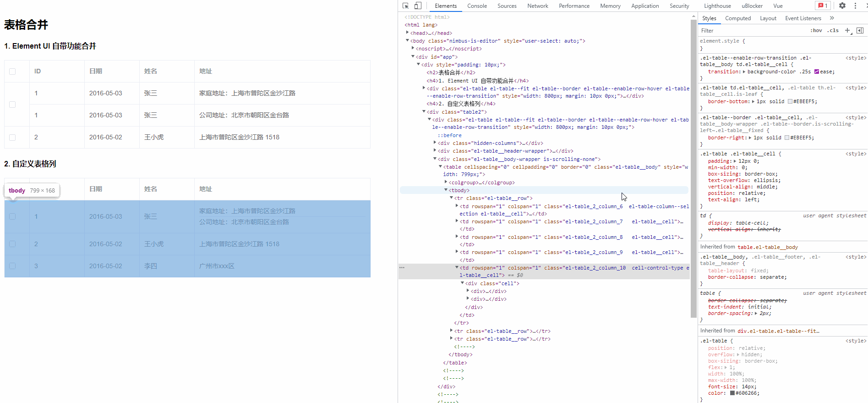
Task: Check row 3 李四 checkbox in custom table
Action: 12,266
